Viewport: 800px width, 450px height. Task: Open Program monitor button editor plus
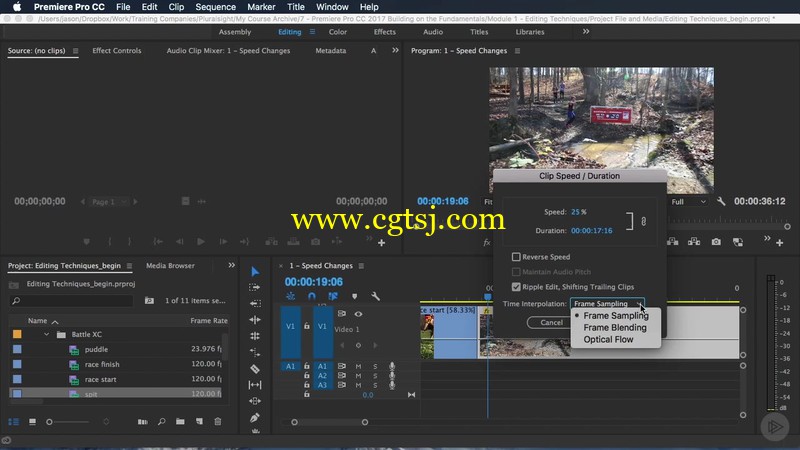(779, 243)
